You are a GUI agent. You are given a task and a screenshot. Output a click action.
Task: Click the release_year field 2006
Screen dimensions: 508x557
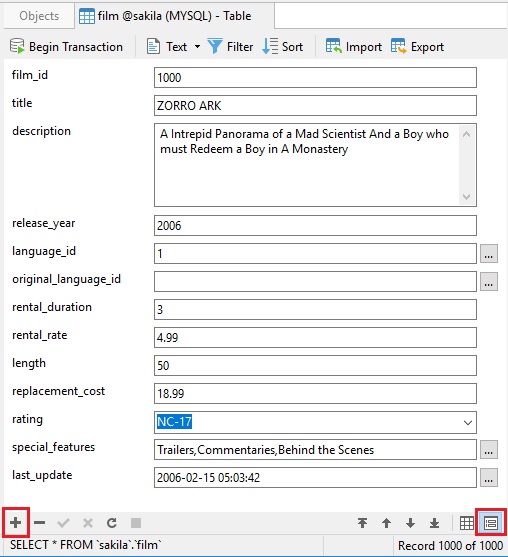(315, 225)
